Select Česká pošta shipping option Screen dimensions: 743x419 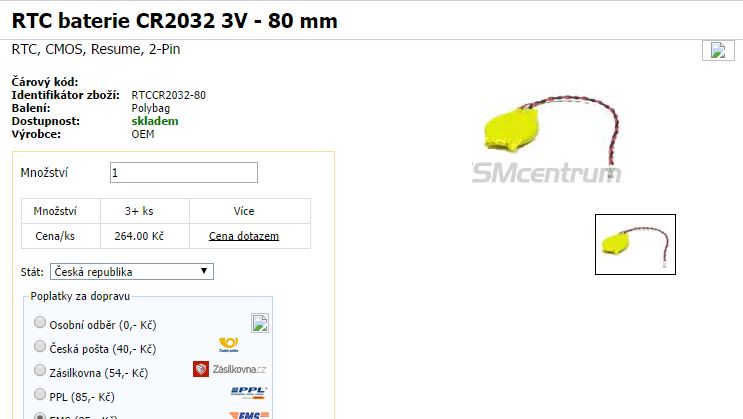pos(40,346)
